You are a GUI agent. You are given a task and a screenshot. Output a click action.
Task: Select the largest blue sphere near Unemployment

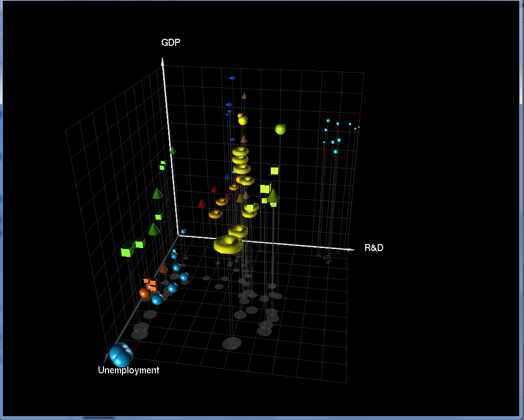[121, 355]
